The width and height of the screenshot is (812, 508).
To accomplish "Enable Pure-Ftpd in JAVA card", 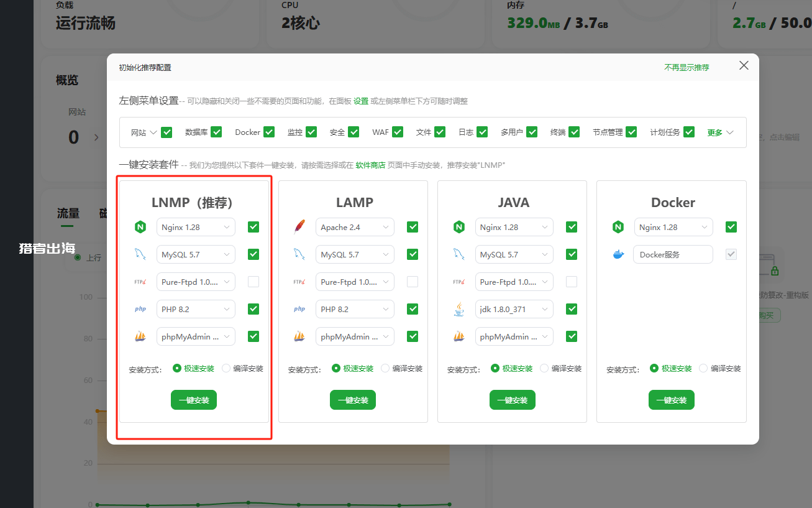I will [572, 282].
